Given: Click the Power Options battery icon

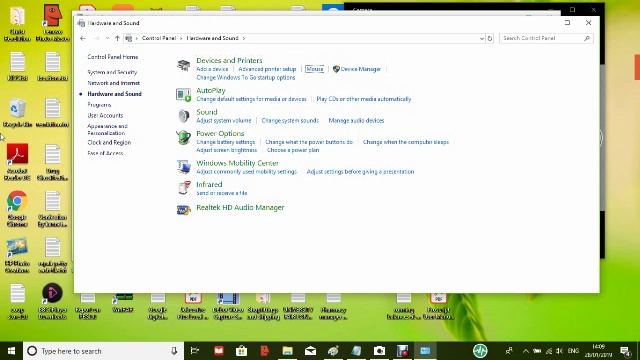Looking at the screenshot, I should (x=184, y=138).
